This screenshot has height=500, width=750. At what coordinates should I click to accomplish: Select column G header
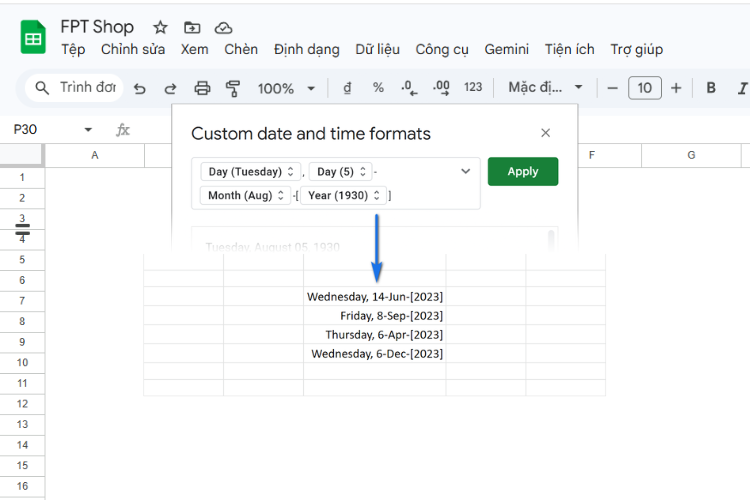point(691,156)
